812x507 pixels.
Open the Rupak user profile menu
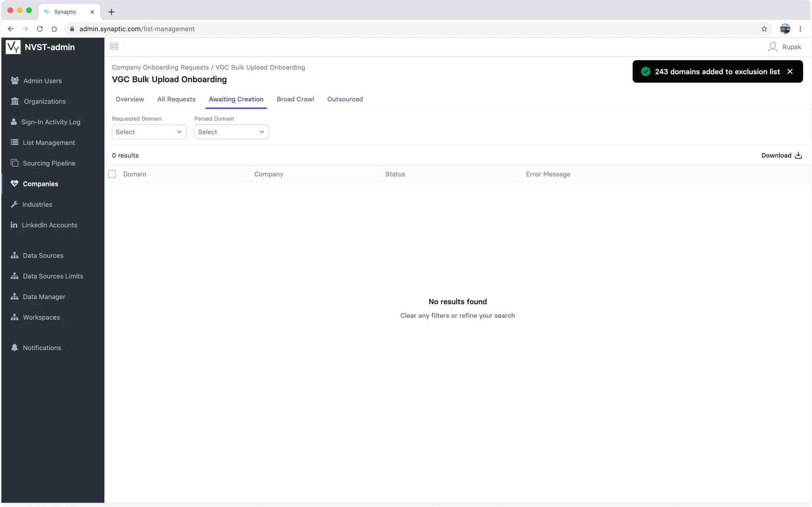784,47
